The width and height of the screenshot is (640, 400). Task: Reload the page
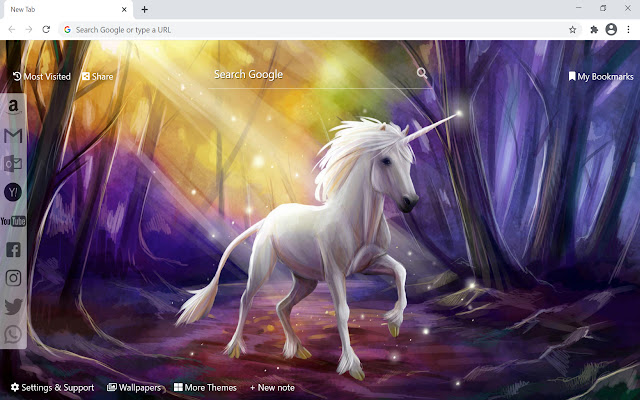tap(46, 29)
